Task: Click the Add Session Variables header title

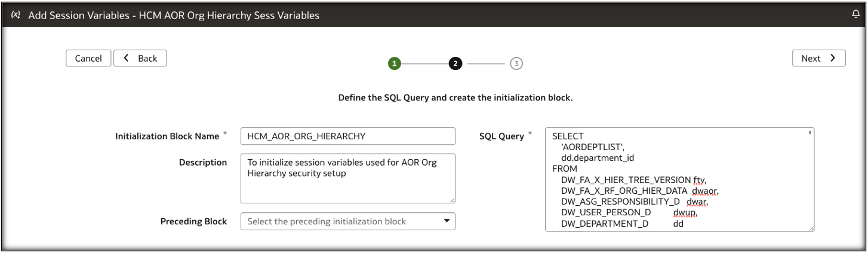Action: (174, 16)
